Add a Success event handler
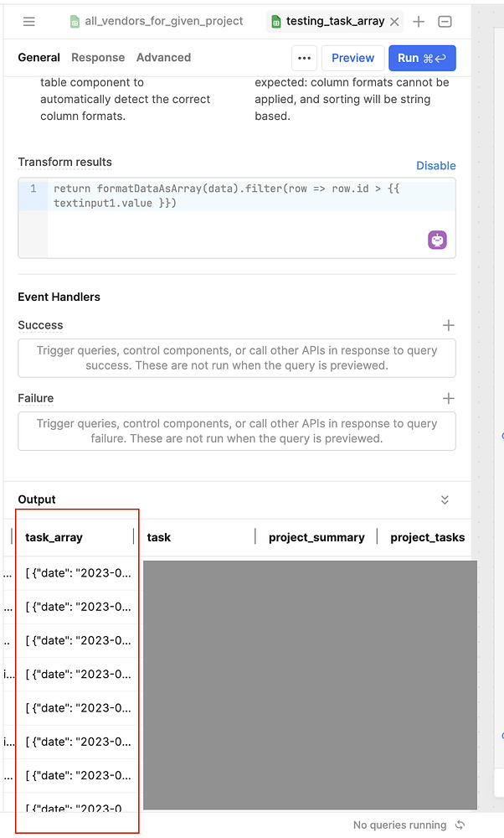Image resolution: width=504 pixels, height=838 pixels. pyautogui.click(x=449, y=325)
